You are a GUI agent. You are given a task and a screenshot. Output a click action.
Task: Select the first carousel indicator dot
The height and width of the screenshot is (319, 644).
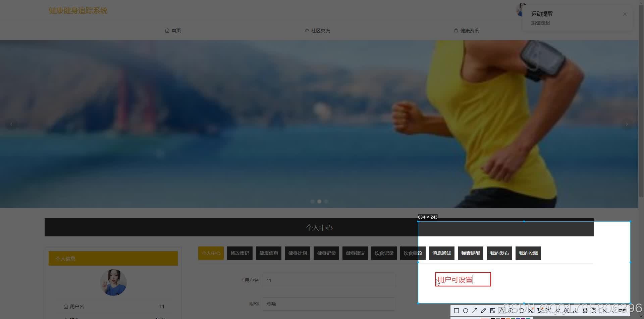(x=313, y=201)
